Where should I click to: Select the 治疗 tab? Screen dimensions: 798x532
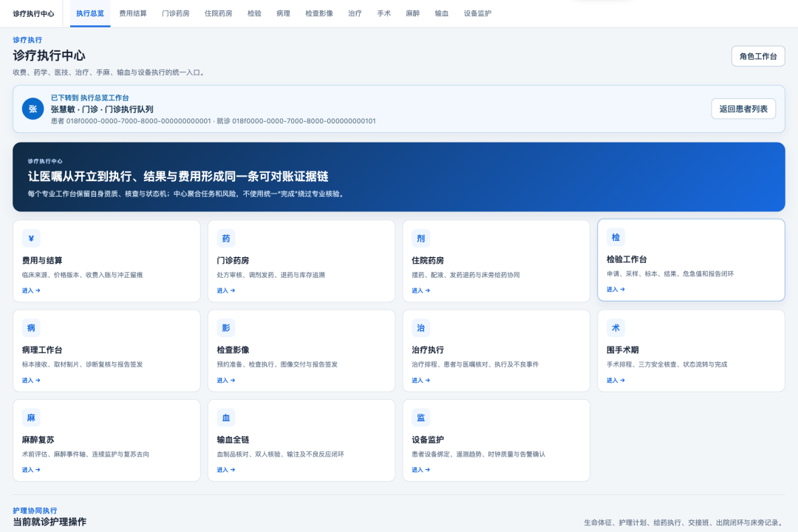tap(355, 13)
